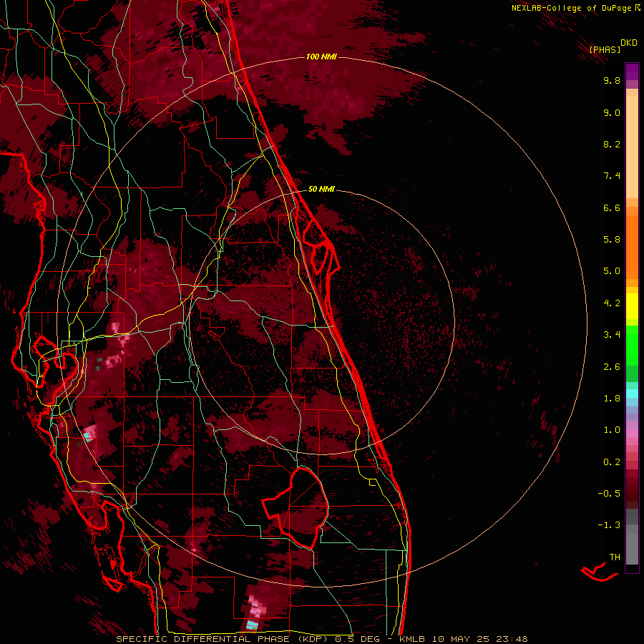Click the "TH" label on the color scale
The height and width of the screenshot is (644, 644).
pyautogui.click(x=615, y=557)
